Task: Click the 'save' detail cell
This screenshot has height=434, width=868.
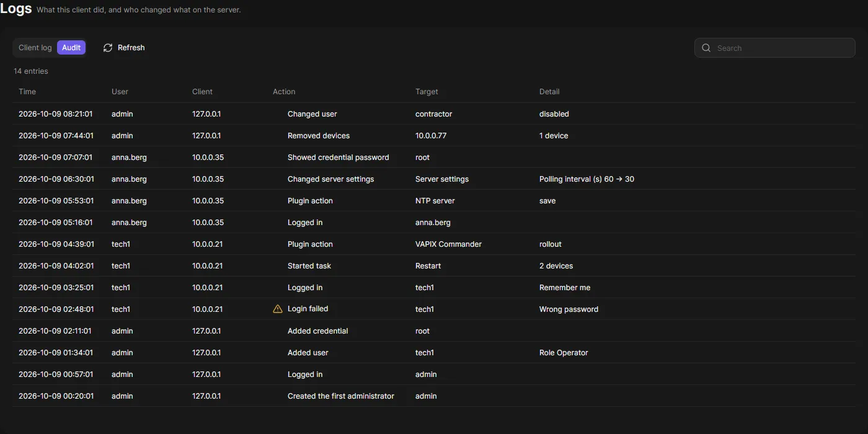Action: 547,201
